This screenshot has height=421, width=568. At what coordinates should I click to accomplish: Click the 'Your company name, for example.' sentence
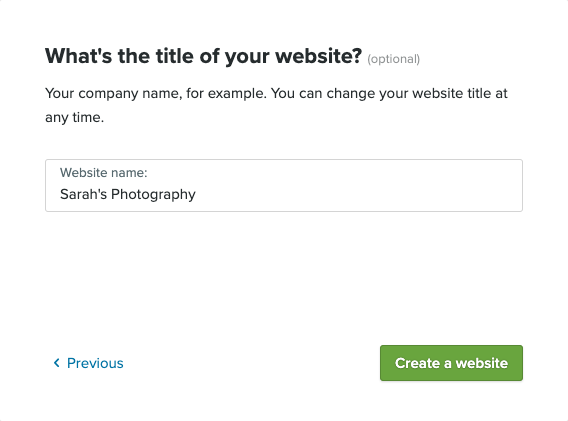156,93
